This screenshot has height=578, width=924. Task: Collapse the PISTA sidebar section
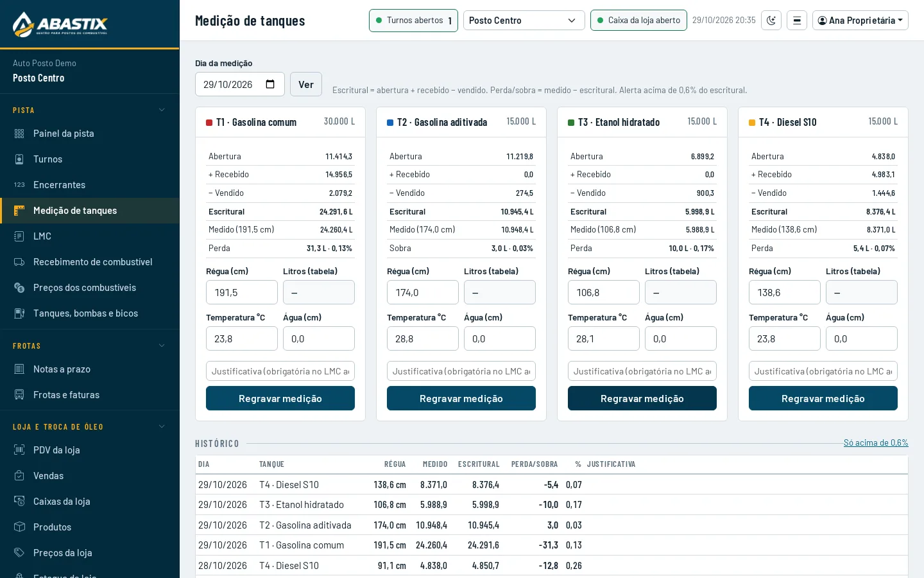coord(162,110)
